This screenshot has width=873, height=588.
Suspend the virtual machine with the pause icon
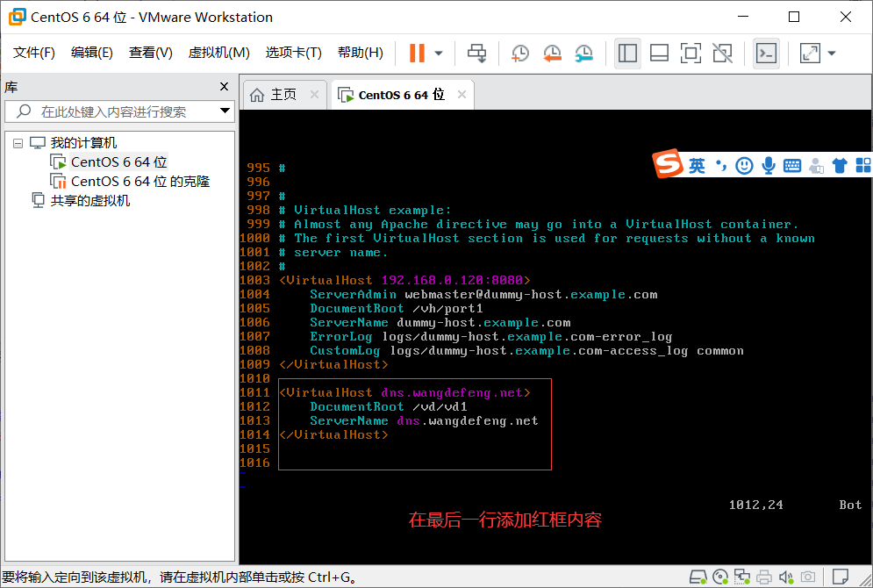(417, 53)
